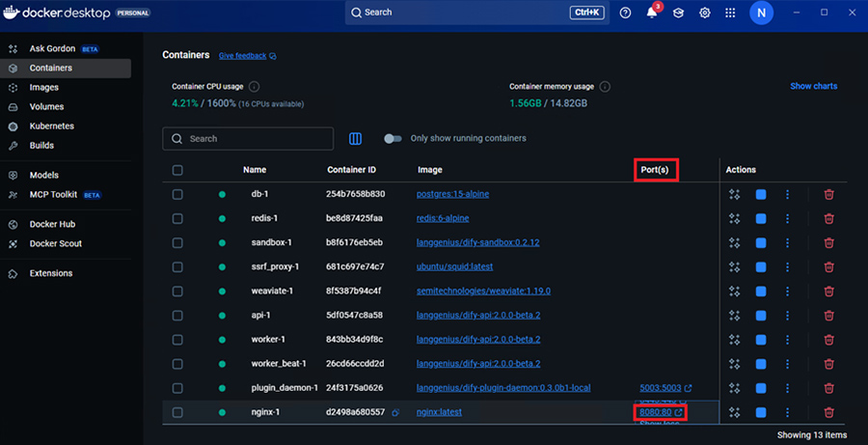Screen dimensions: 868x445
Task: Open more actions menu for weaviate-1
Action: tap(787, 291)
